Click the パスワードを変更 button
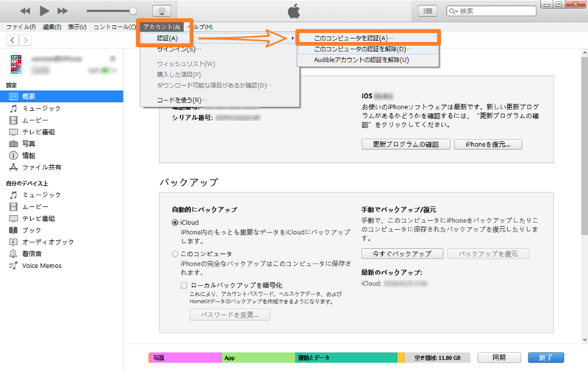 click(x=229, y=315)
